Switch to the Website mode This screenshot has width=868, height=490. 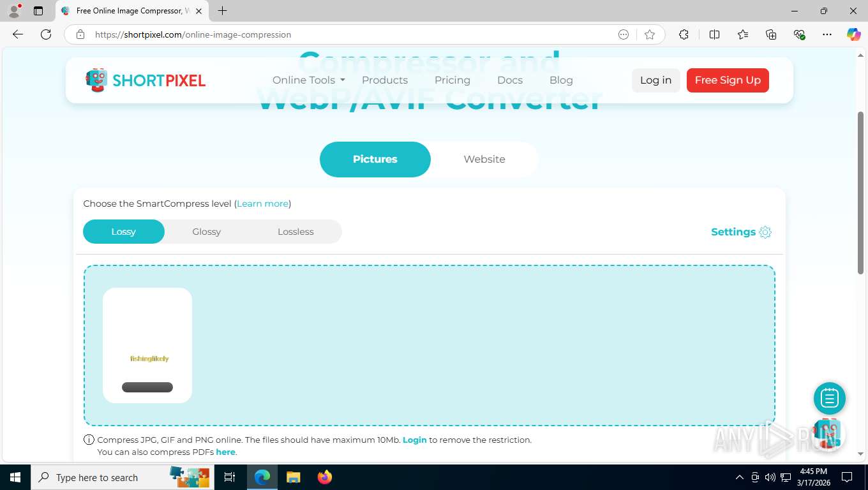point(484,160)
